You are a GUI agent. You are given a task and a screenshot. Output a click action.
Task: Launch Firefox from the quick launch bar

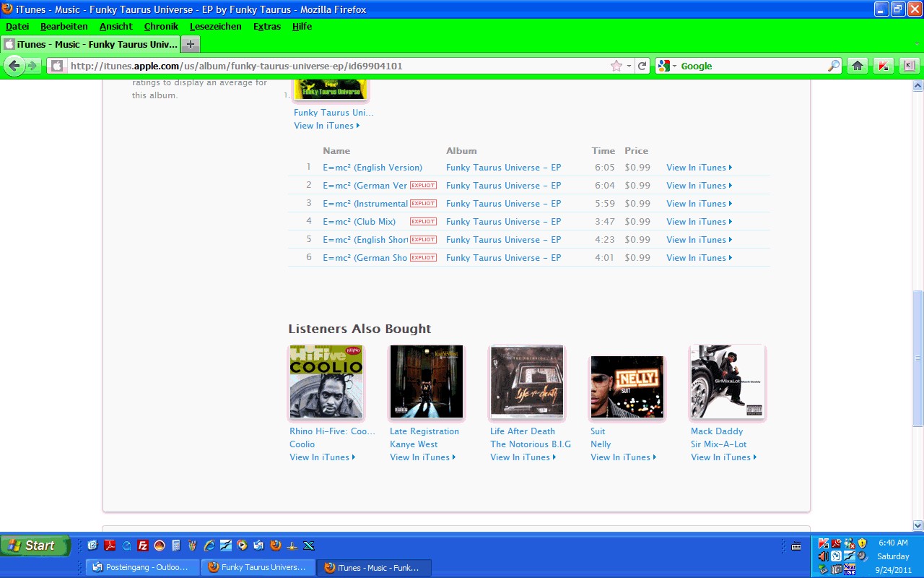pyautogui.click(x=276, y=545)
